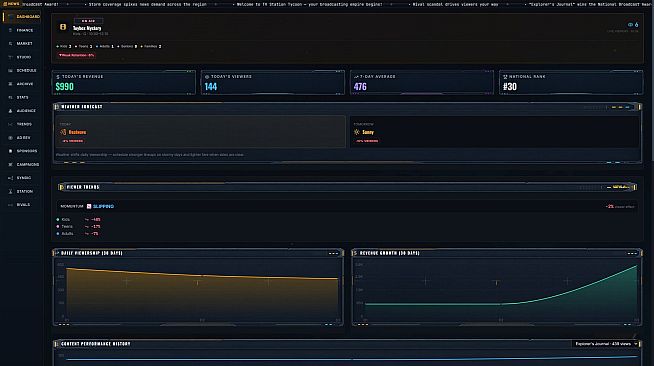Click the 7-Day Average 476 value
The image size is (654, 366).
[x=360, y=87]
